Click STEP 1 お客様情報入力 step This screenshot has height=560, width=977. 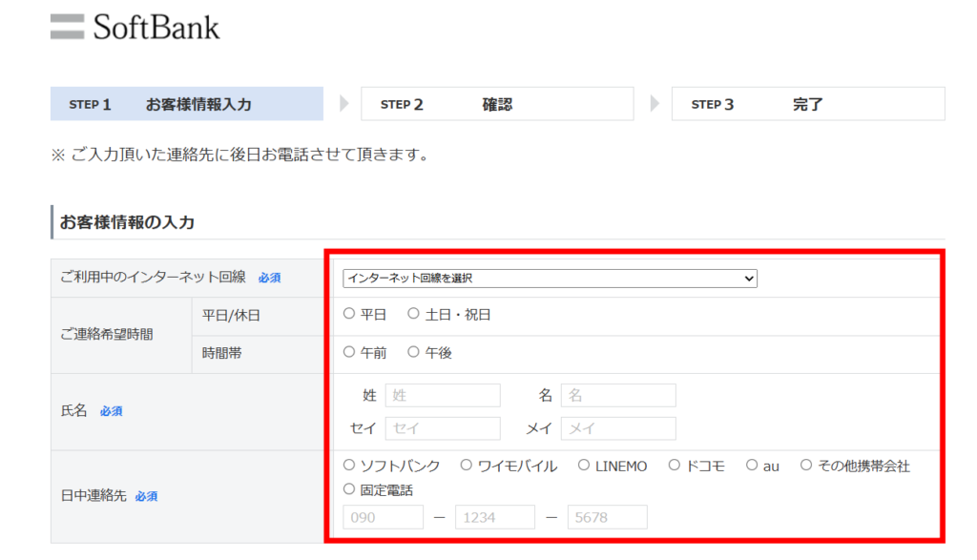pyautogui.click(x=187, y=104)
